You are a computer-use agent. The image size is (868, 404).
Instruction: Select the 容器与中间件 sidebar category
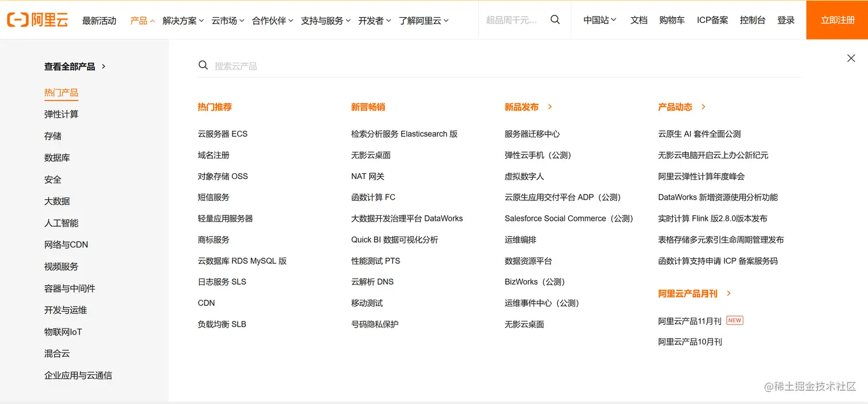pyautogui.click(x=69, y=288)
